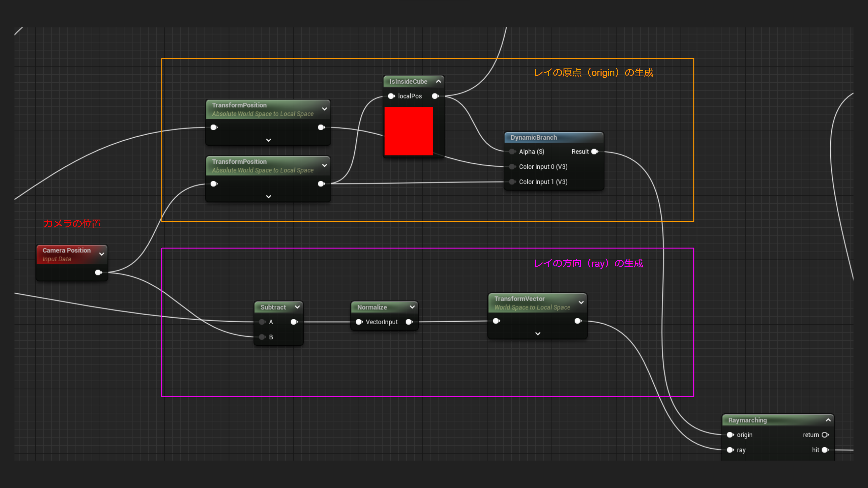Select the red IsInsideCube preview swatch
This screenshot has width=868, height=488.
click(409, 131)
